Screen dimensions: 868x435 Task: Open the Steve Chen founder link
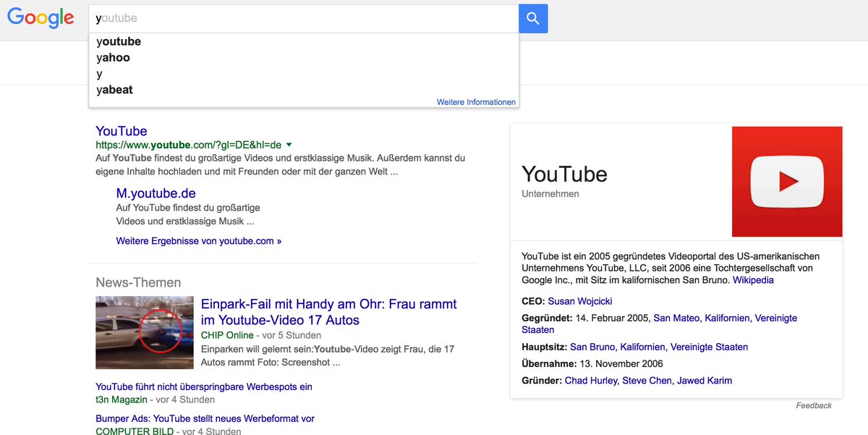pos(647,381)
